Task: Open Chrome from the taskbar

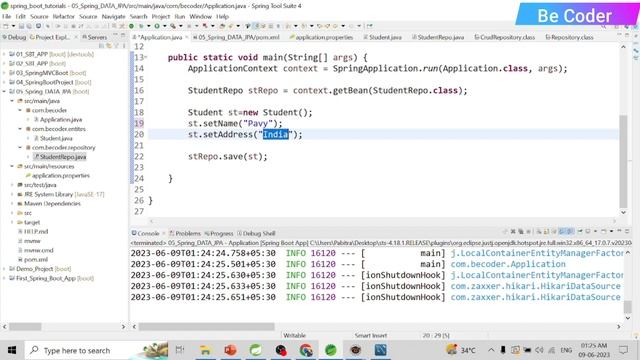Action: click(306, 350)
